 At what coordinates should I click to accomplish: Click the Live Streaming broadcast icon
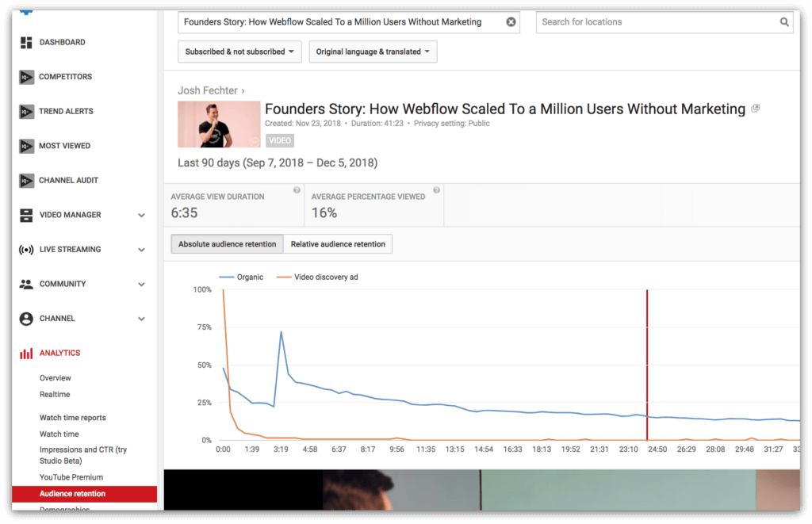click(x=26, y=250)
